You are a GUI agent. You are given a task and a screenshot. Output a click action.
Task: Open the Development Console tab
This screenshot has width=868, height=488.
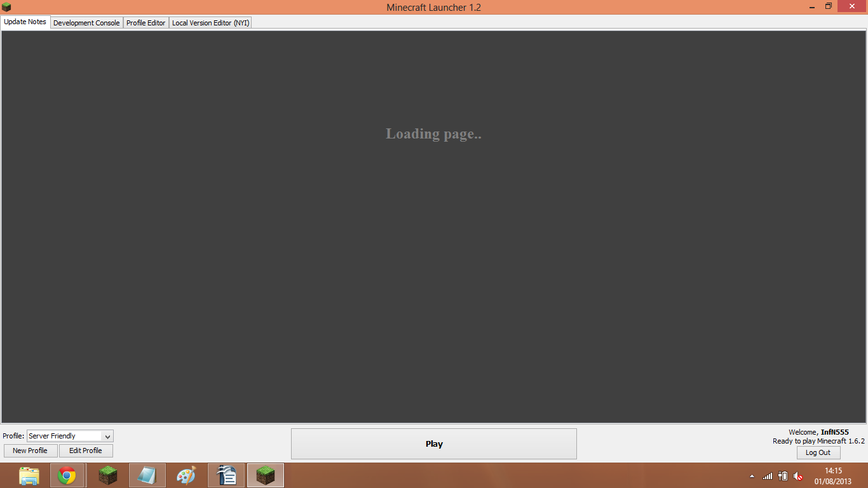point(86,23)
